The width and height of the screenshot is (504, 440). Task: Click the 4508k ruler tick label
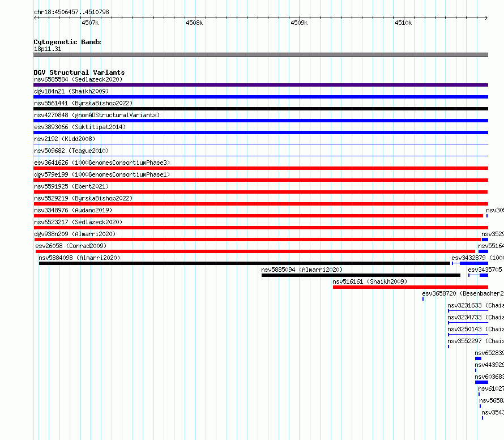[194, 23]
